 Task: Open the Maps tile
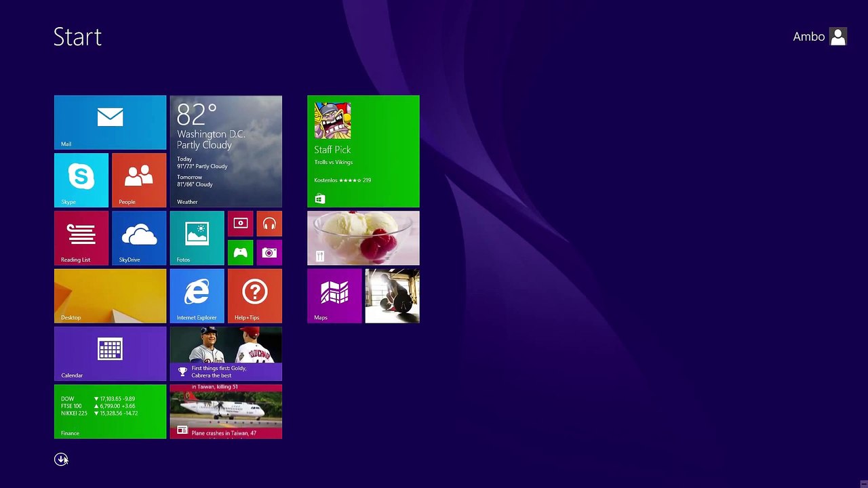coord(334,296)
